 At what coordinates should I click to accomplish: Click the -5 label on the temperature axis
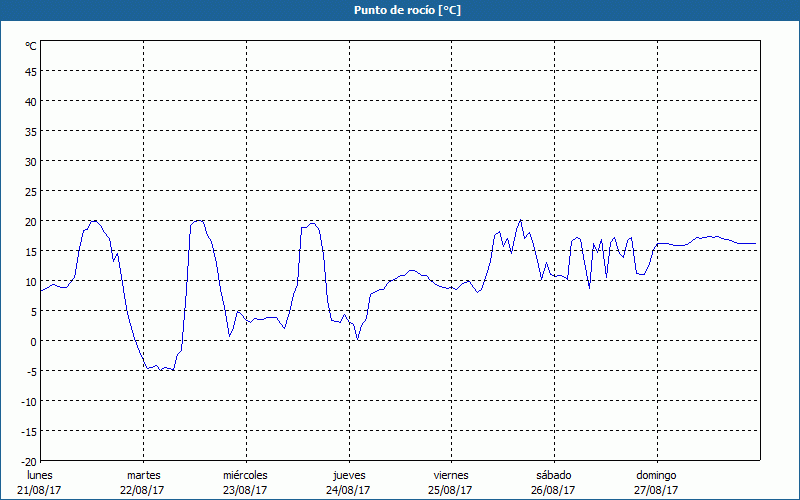(x=31, y=371)
